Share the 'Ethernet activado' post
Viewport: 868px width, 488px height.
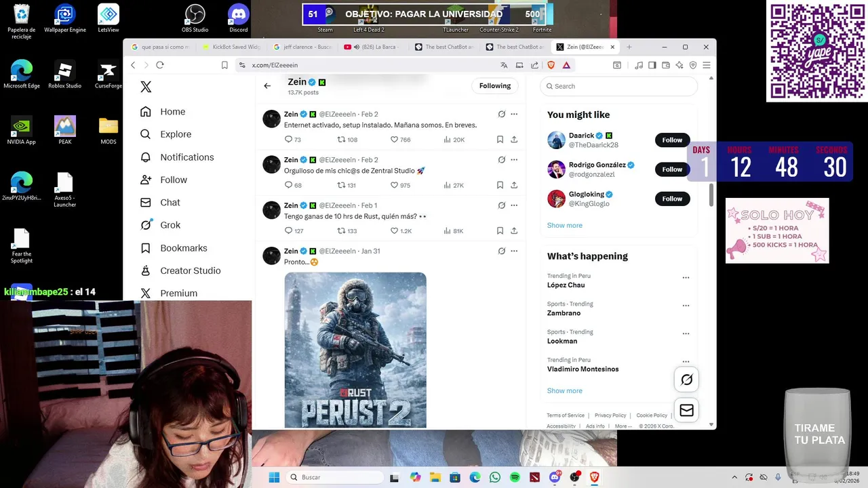tap(514, 140)
